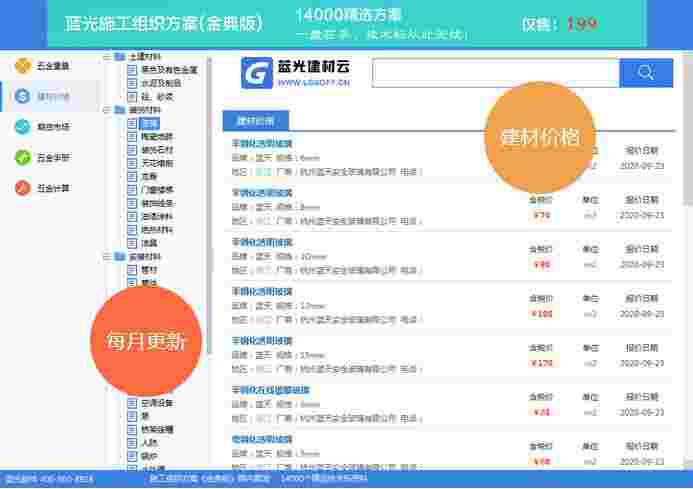693x489 pixels.
Task: Open the 12mm 半钢化透明玻璃 product title
Action: (262, 291)
